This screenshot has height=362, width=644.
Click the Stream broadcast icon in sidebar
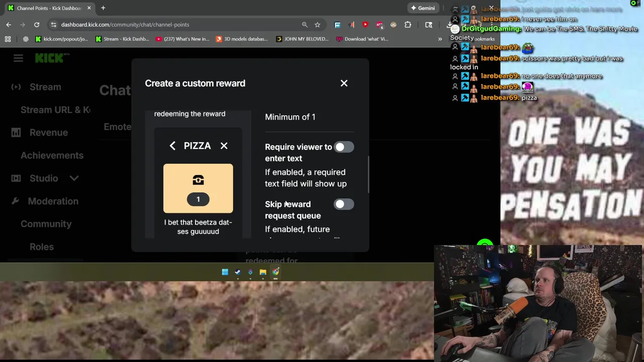(x=16, y=87)
